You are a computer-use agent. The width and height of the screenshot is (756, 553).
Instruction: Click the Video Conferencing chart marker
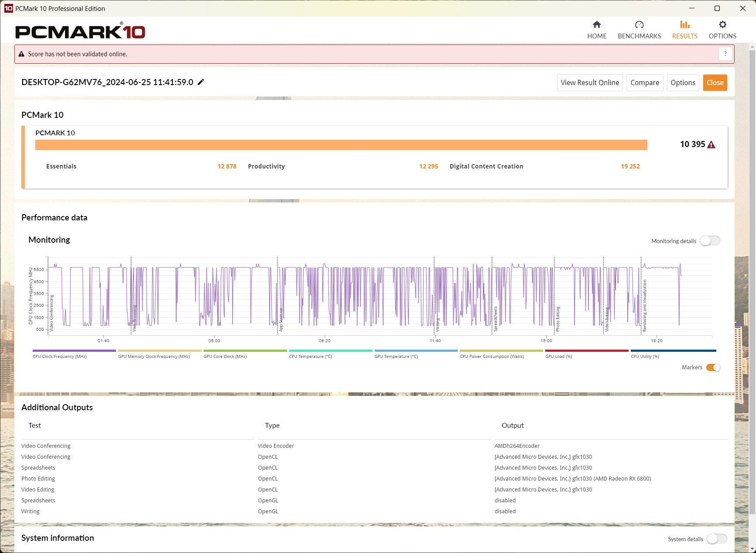pos(51,313)
